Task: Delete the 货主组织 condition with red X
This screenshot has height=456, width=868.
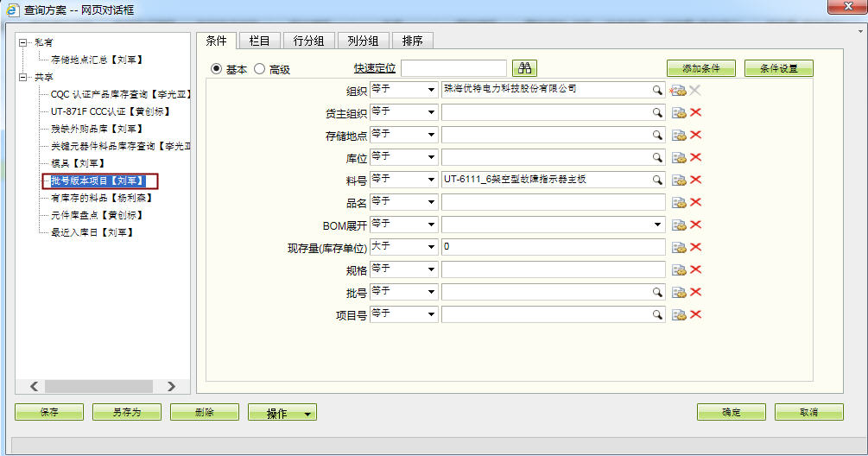Action: pos(696,112)
